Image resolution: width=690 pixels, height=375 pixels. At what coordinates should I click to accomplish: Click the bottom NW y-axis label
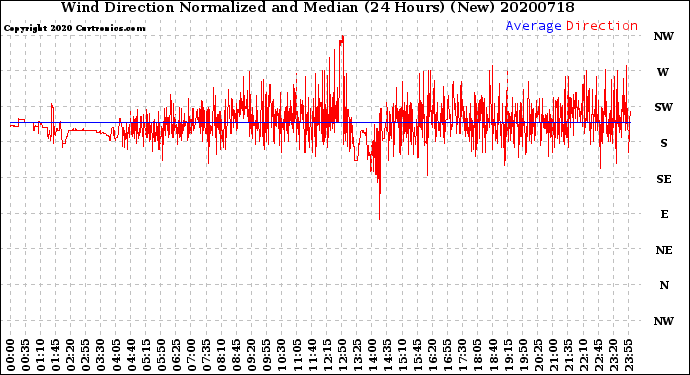pyautogui.click(x=663, y=321)
